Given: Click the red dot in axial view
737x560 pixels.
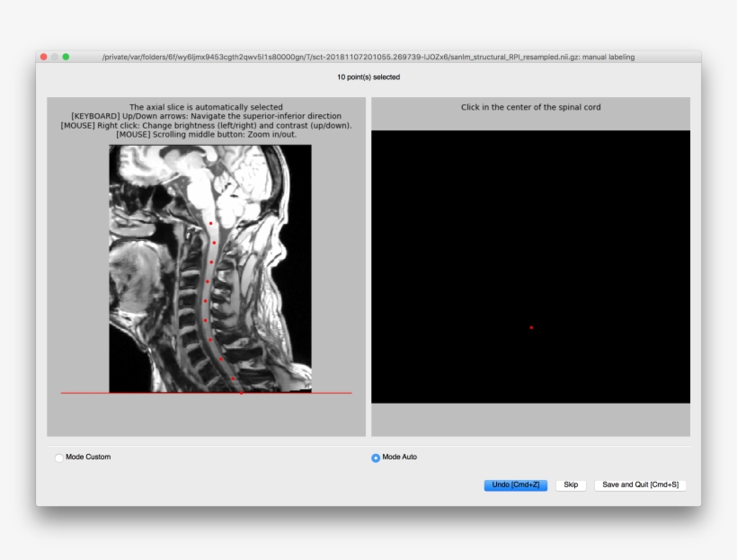Looking at the screenshot, I should coord(531,327).
